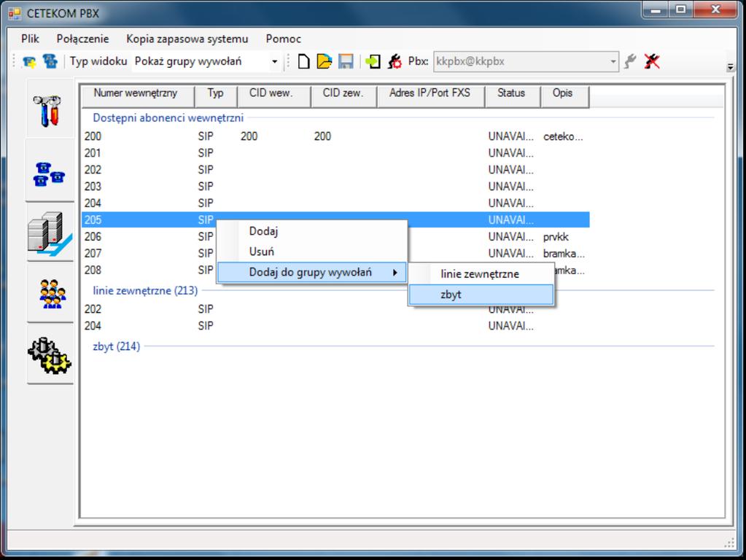Viewport: 746px width, 560px height.
Task: Open the Plik menu
Action: [x=30, y=39]
